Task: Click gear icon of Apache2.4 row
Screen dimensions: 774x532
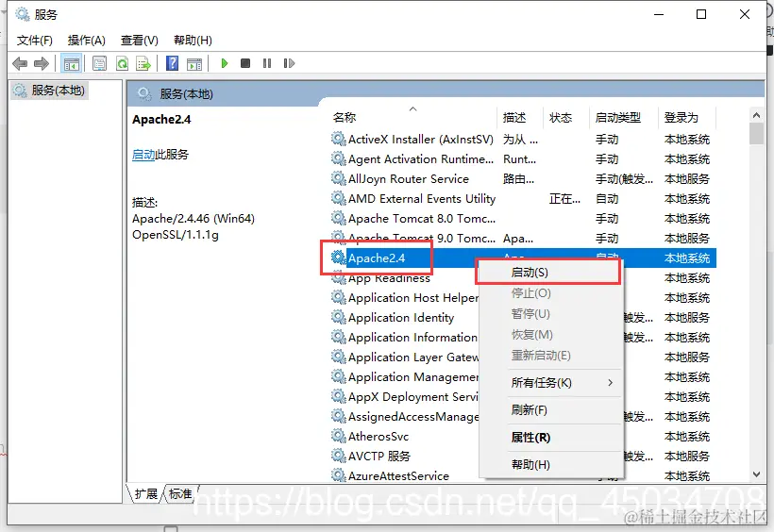Action: click(338, 258)
